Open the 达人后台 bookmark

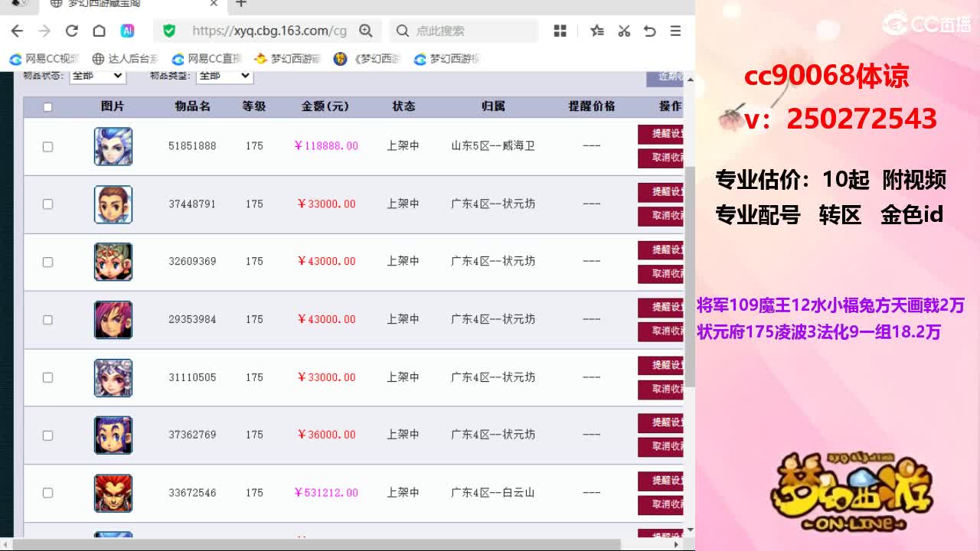tap(126, 59)
